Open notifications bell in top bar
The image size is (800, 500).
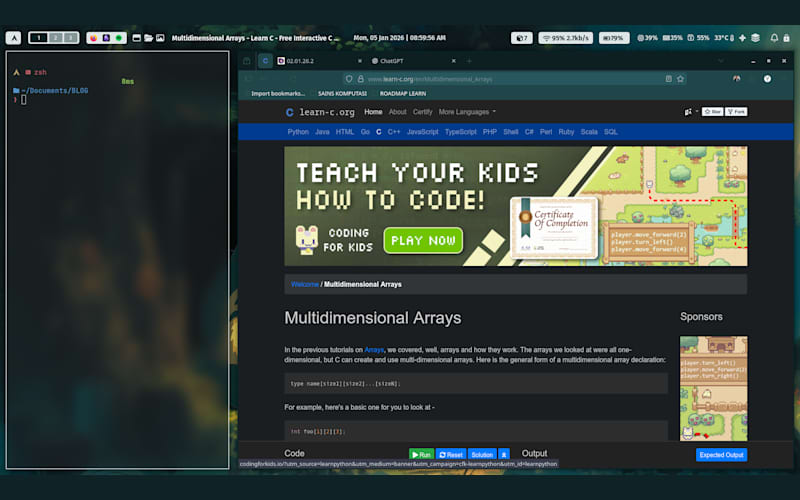click(x=774, y=38)
